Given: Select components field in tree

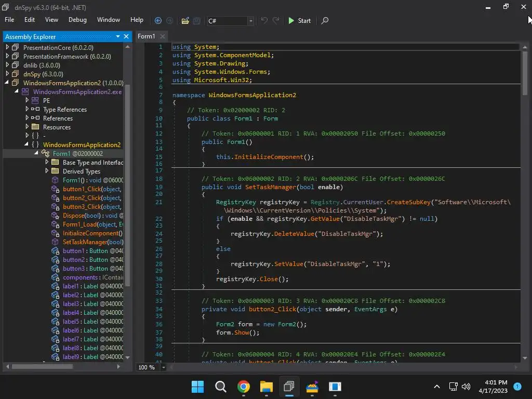Looking at the screenshot, I should 93,277.
